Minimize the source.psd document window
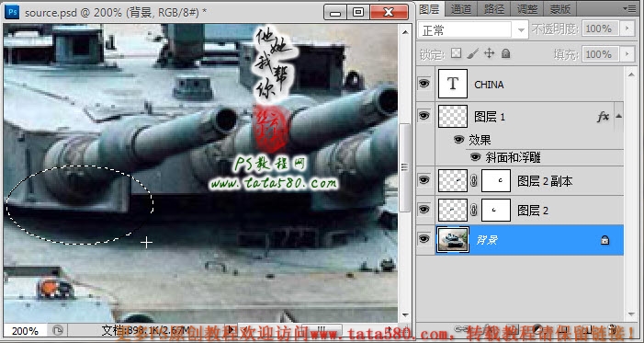The width and height of the screenshot is (644, 343). (335, 12)
